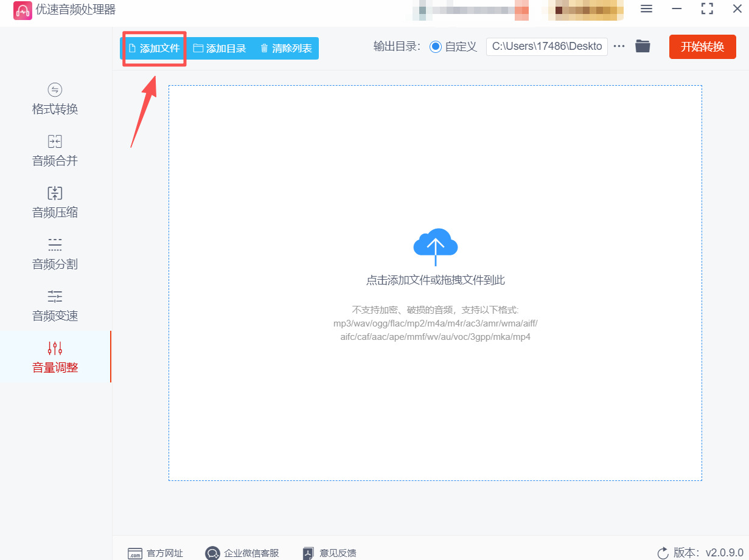Click the 官方网址 .com icon
The height and width of the screenshot is (560, 749).
click(134, 553)
